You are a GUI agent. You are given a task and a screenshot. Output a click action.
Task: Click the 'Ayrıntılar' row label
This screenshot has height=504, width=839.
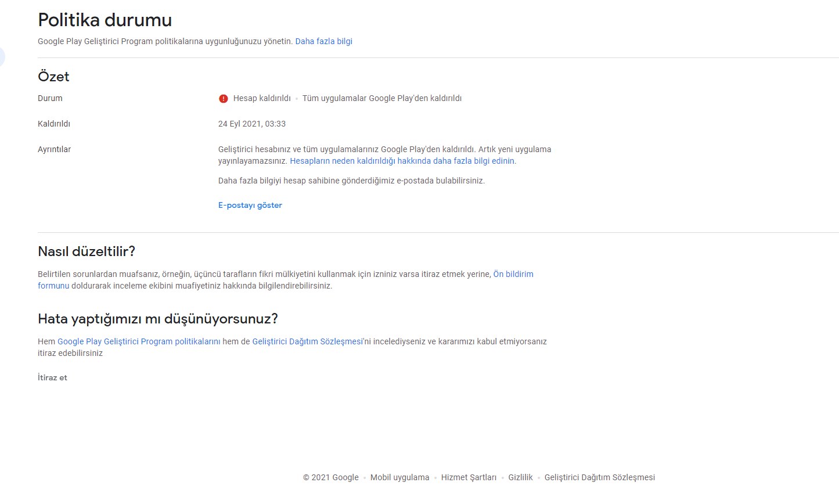[55, 149]
